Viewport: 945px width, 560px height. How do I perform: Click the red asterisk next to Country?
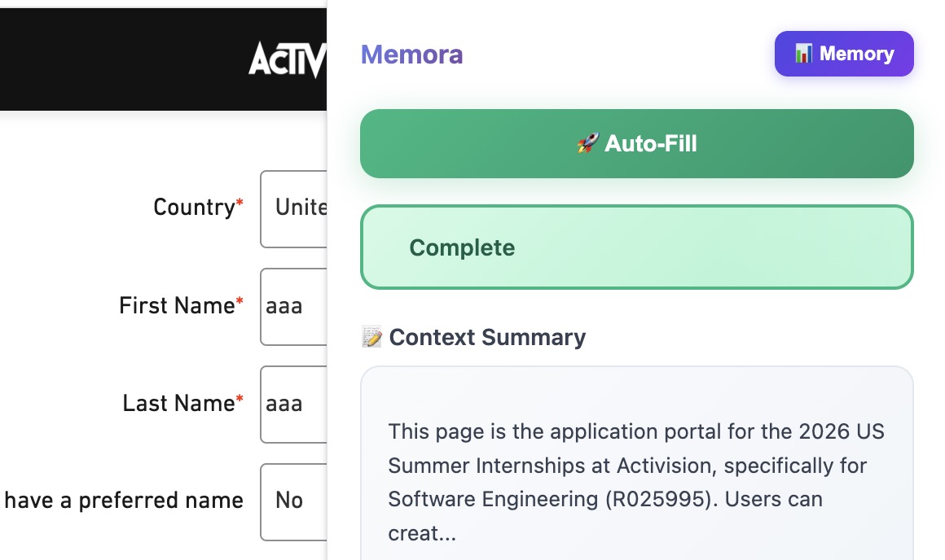click(240, 205)
